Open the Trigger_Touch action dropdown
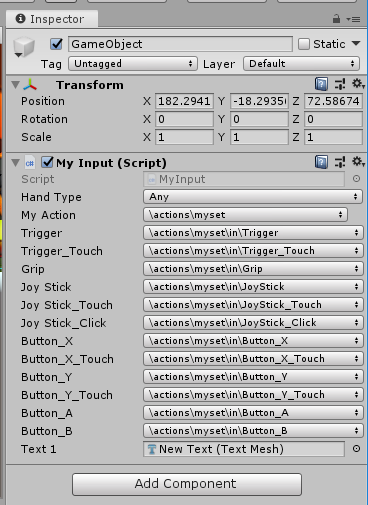Image resolution: width=368 pixels, height=505 pixels. [x=253, y=251]
